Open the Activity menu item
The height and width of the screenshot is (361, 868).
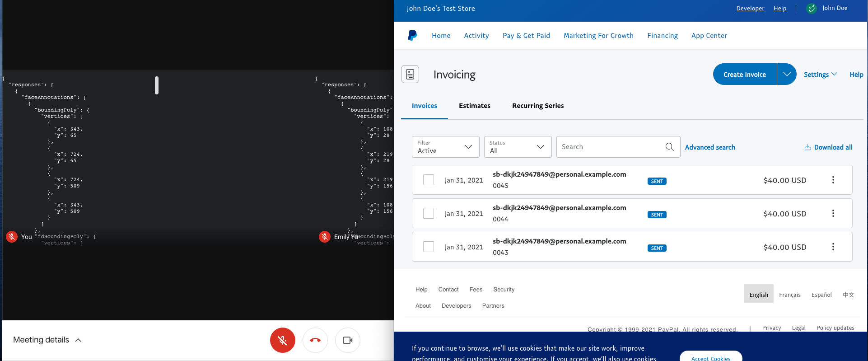tap(476, 36)
